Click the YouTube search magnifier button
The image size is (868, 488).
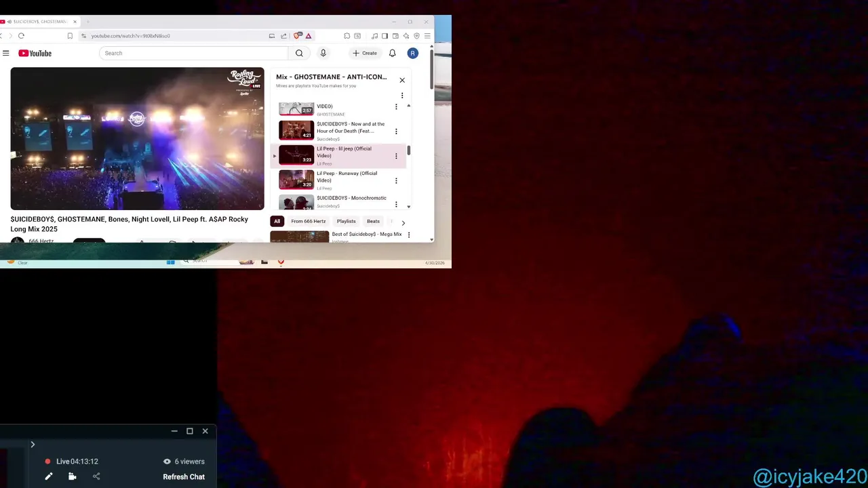pos(299,53)
